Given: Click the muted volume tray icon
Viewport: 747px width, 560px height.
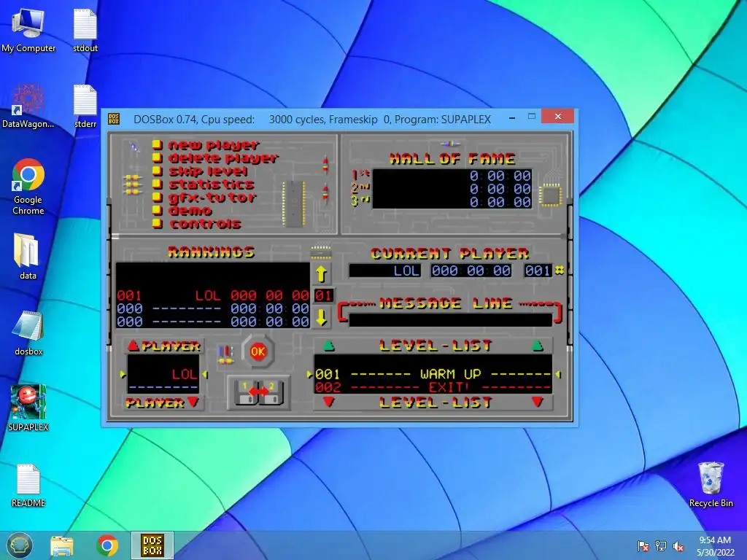Looking at the screenshot, I should click(x=678, y=546).
